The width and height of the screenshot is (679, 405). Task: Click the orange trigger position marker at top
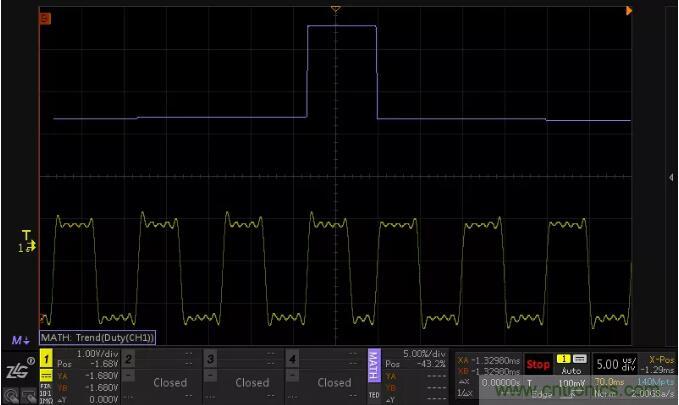(336, 10)
